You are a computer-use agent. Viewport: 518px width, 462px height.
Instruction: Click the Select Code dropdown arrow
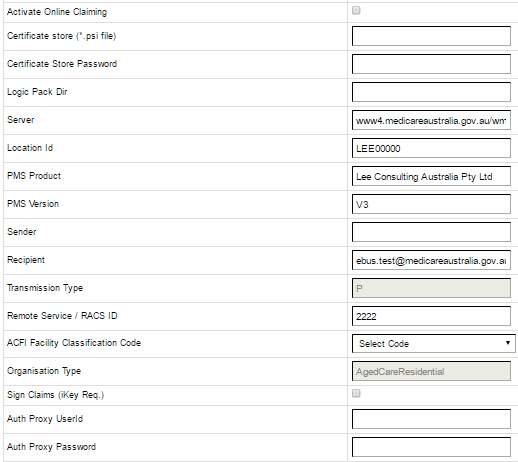(507, 343)
